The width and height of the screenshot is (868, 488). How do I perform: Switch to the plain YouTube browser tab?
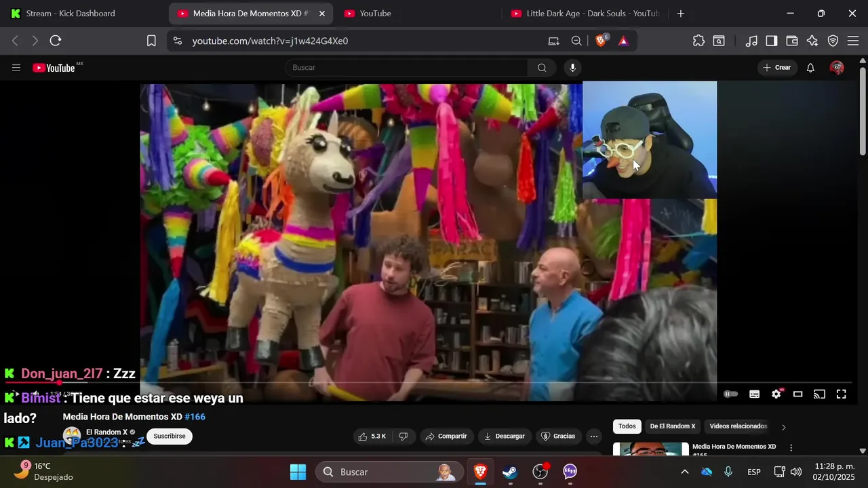pyautogui.click(x=375, y=14)
